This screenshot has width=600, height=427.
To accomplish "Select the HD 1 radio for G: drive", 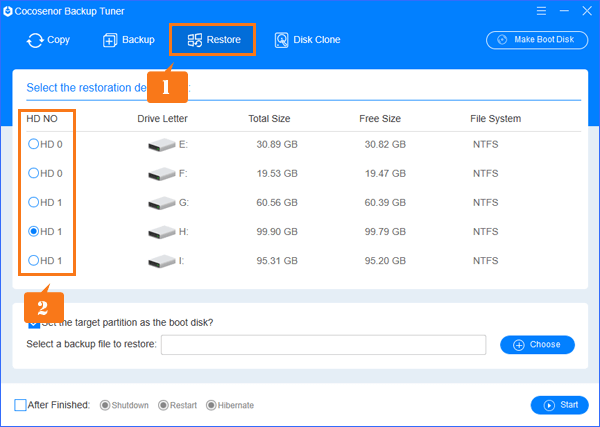I will (x=34, y=202).
